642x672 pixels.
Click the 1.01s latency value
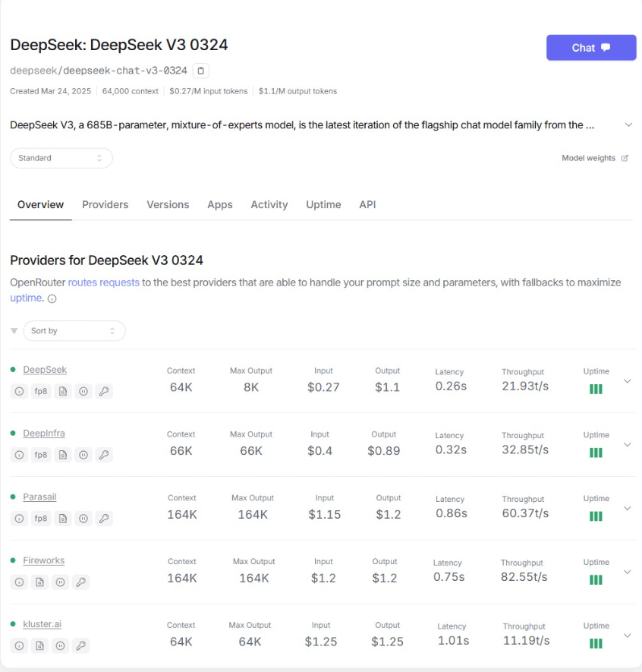click(x=453, y=641)
